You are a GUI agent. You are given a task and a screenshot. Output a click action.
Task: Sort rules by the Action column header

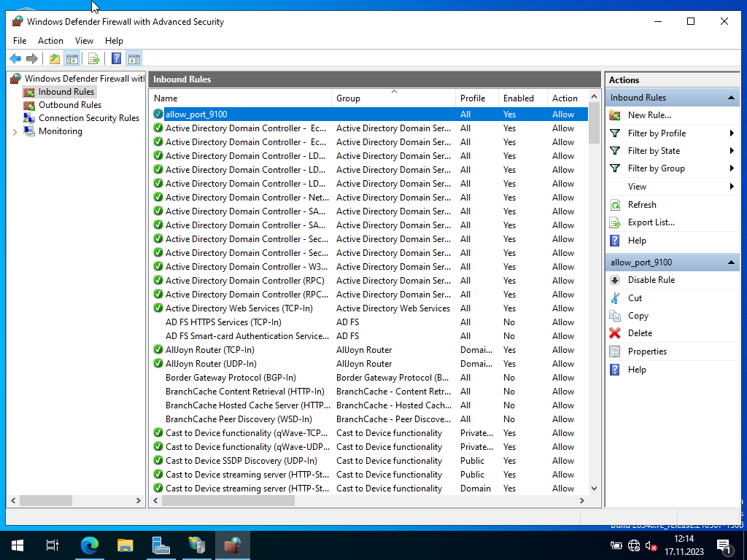[x=568, y=98]
